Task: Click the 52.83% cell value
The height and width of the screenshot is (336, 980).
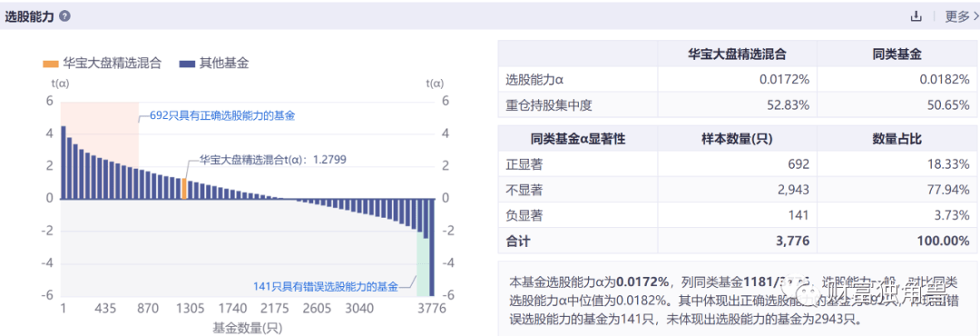Action: tap(789, 104)
